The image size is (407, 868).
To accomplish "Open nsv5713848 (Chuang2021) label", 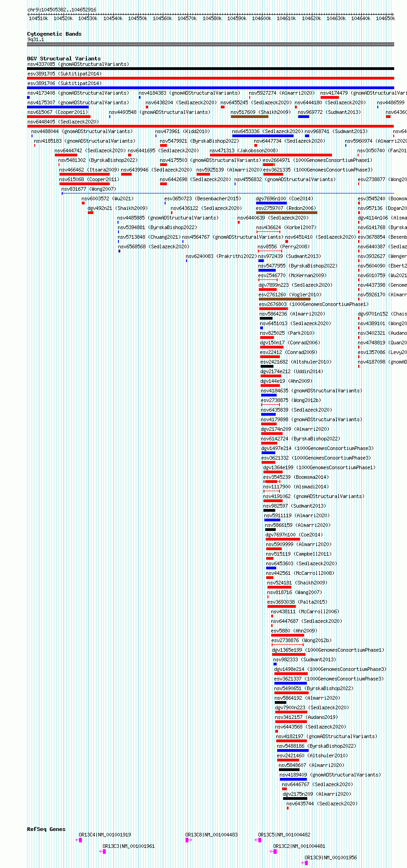I will (x=149, y=237).
